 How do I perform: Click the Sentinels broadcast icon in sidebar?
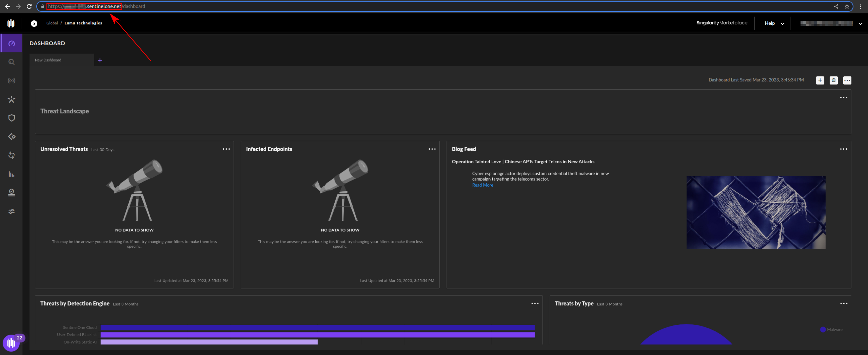pyautogui.click(x=11, y=81)
